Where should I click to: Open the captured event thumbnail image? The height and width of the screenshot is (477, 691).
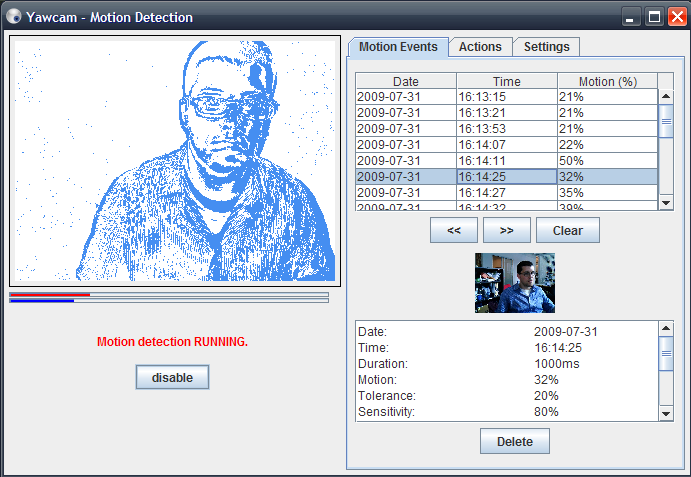514,283
